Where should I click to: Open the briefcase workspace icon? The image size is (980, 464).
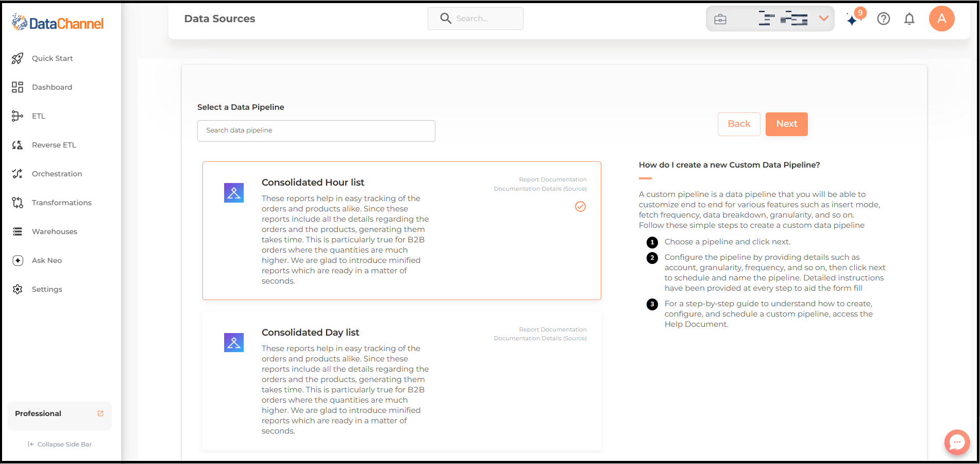720,20
